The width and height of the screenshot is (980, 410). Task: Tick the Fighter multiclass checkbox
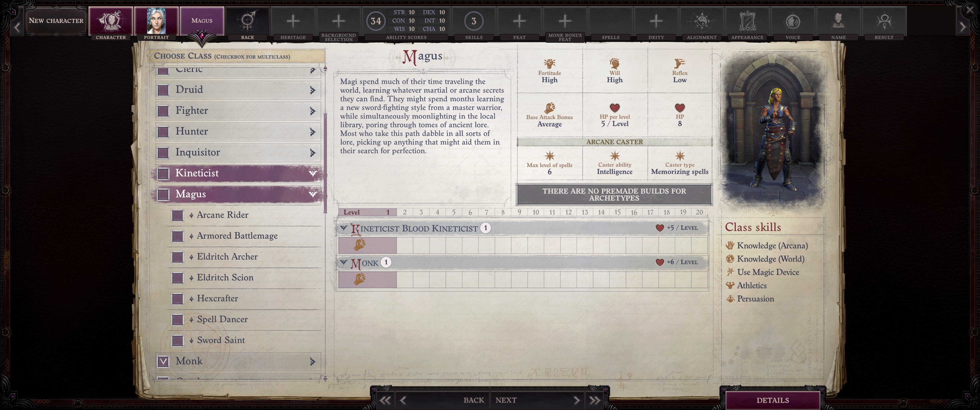point(163,111)
